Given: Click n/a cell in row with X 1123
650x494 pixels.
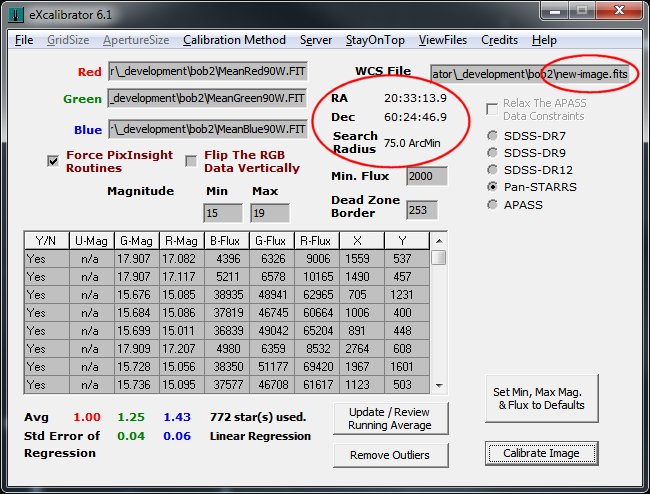Looking at the screenshot, I should click(92, 385).
